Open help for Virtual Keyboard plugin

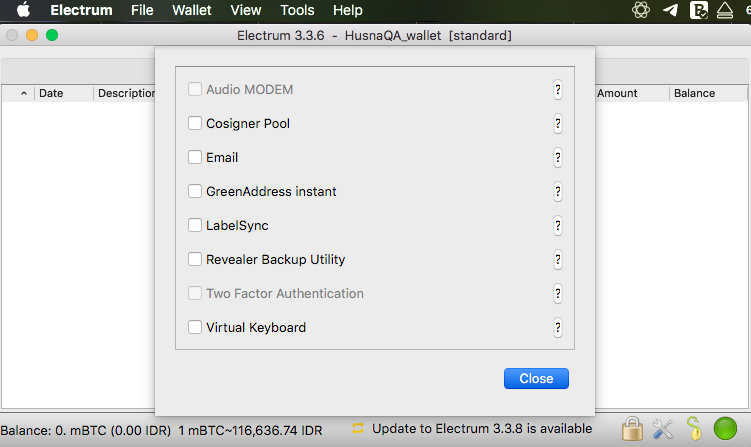coord(558,328)
